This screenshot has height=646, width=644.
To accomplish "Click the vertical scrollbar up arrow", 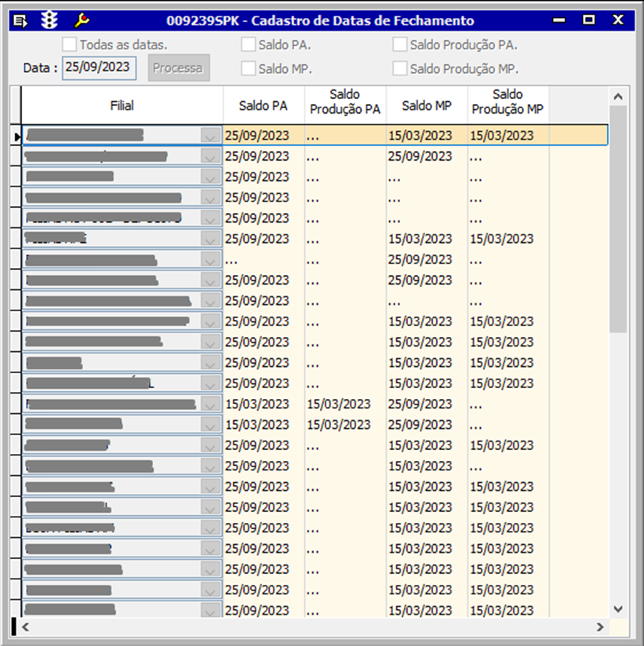I will (x=617, y=96).
